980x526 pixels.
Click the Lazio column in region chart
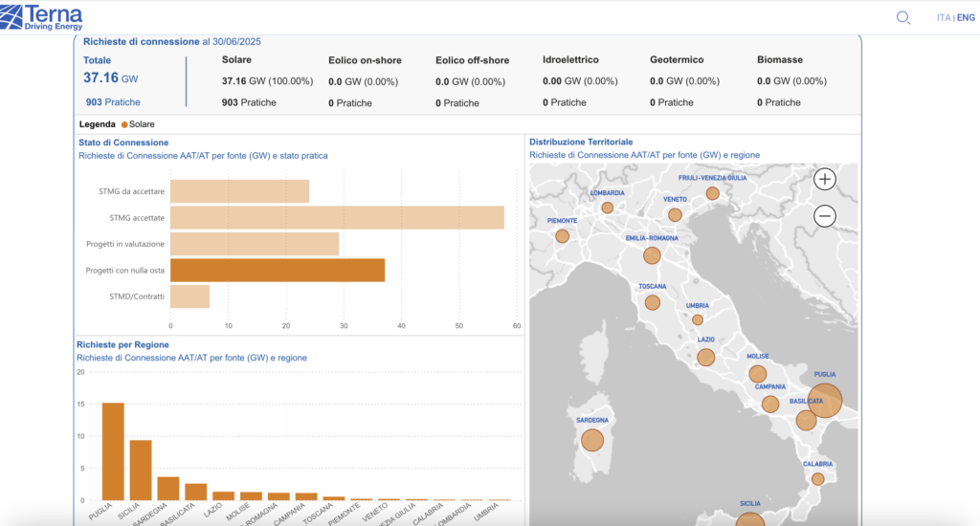coord(223,496)
